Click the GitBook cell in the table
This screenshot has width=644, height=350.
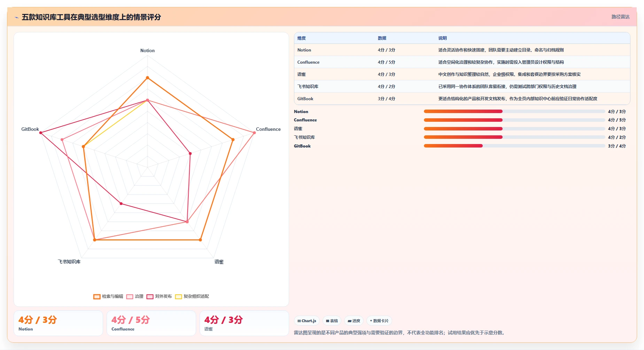[305, 99]
